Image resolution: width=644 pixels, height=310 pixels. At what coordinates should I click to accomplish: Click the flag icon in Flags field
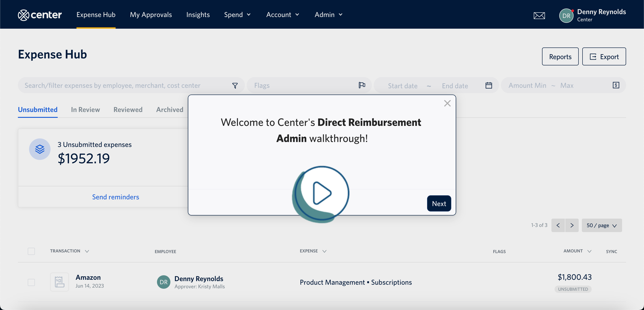362,85
